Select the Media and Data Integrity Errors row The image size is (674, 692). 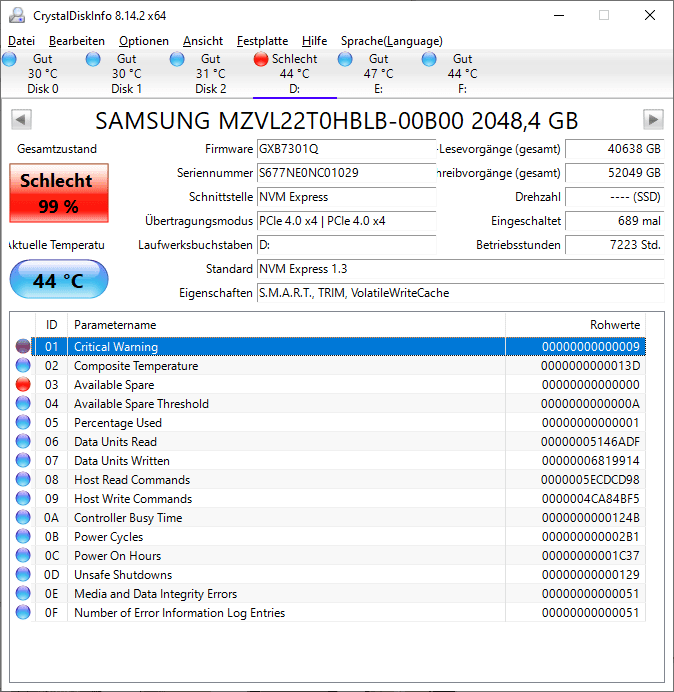(x=328, y=594)
